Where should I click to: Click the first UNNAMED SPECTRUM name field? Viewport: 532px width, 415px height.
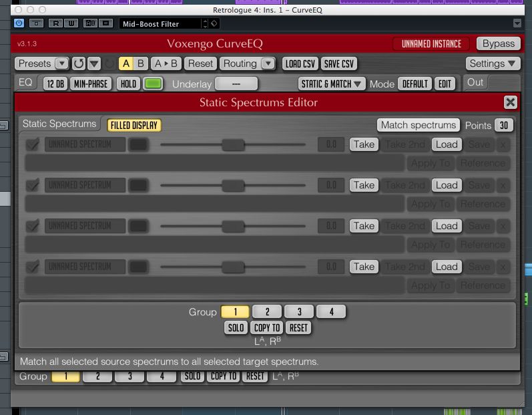85,144
